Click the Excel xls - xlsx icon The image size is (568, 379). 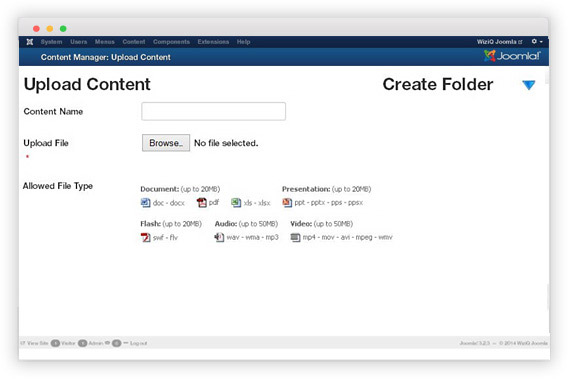[x=236, y=203]
